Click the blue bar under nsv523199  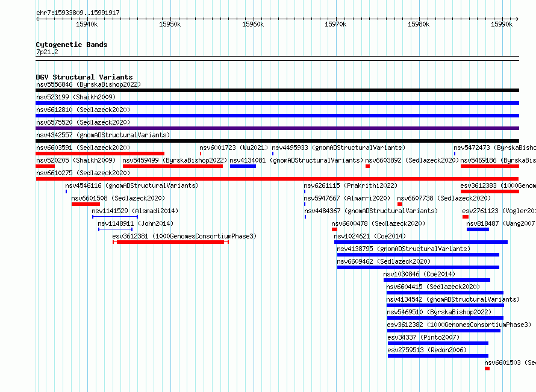tap(277, 103)
